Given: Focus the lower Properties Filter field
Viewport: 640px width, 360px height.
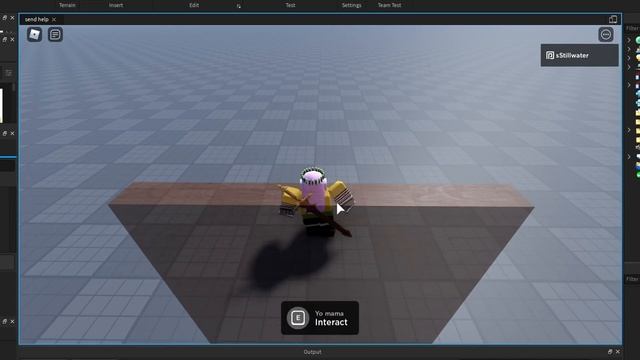Looking at the screenshot, I should (x=632, y=279).
